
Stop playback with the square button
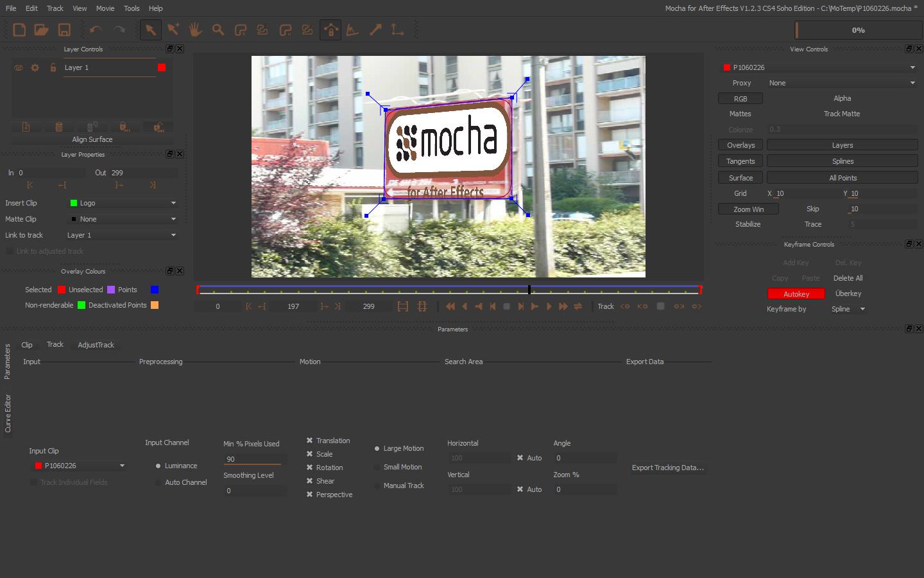click(x=507, y=306)
